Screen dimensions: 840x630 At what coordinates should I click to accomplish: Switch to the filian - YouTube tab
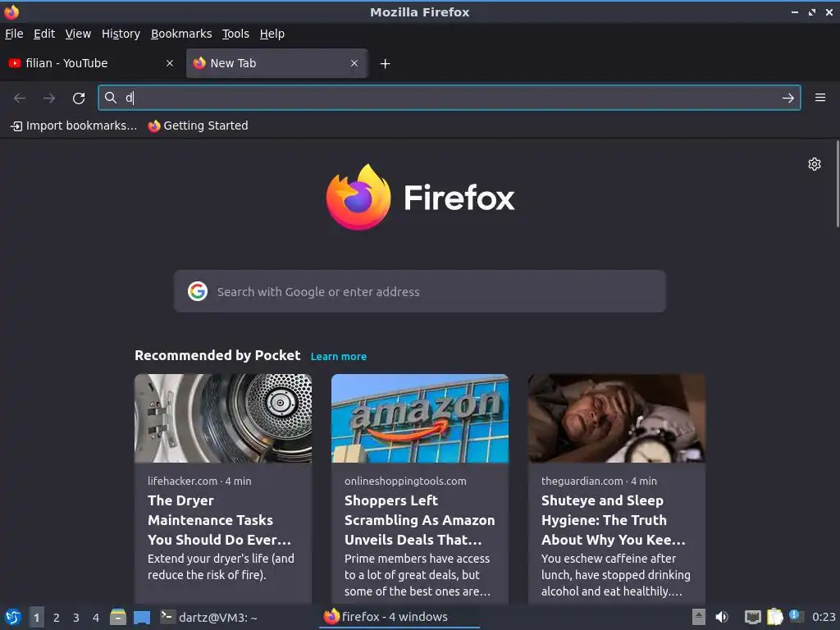click(x=92, y=63)
